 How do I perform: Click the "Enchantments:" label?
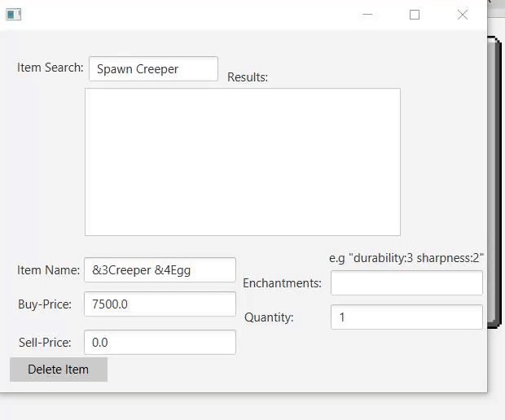pyautogui.click(x=282, y=283)
